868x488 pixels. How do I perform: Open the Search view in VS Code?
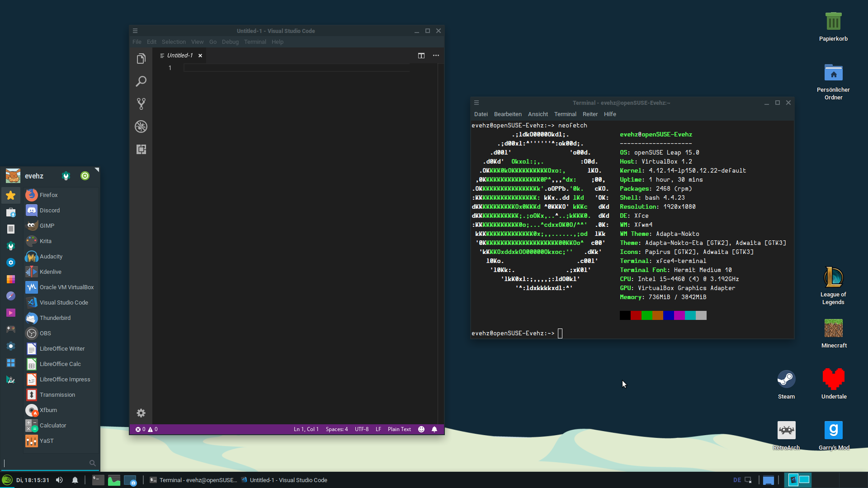click(141, 81)
